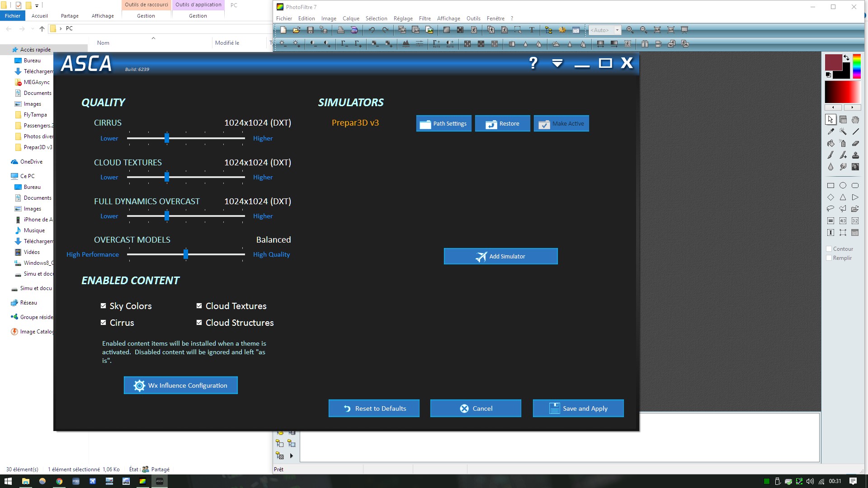Select the Ellipse selection shape

point(843,185)
